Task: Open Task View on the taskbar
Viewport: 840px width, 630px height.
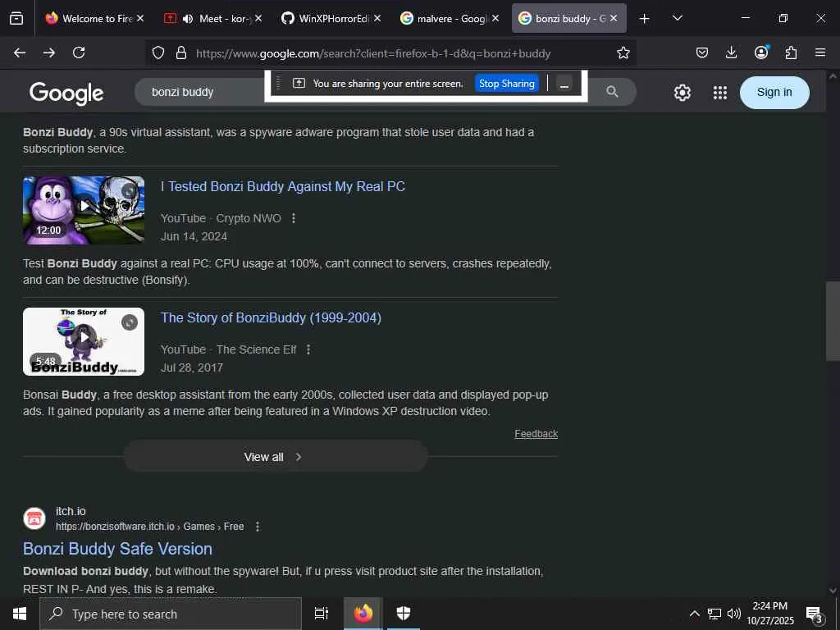Action: pyautogui.click(x=321, y=614)
